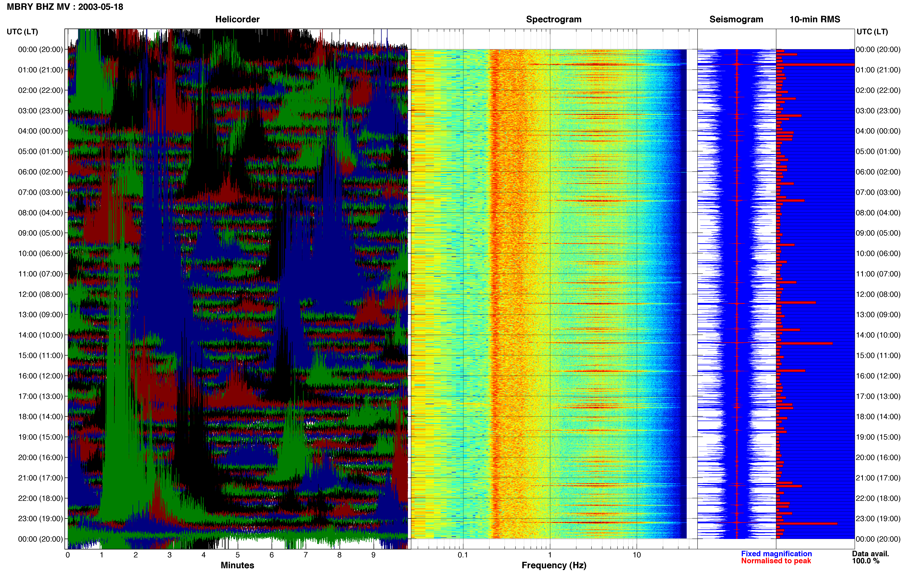Click the left '13:00 (09:00)' time label
The image size is (924, 578).
point(41,315)
